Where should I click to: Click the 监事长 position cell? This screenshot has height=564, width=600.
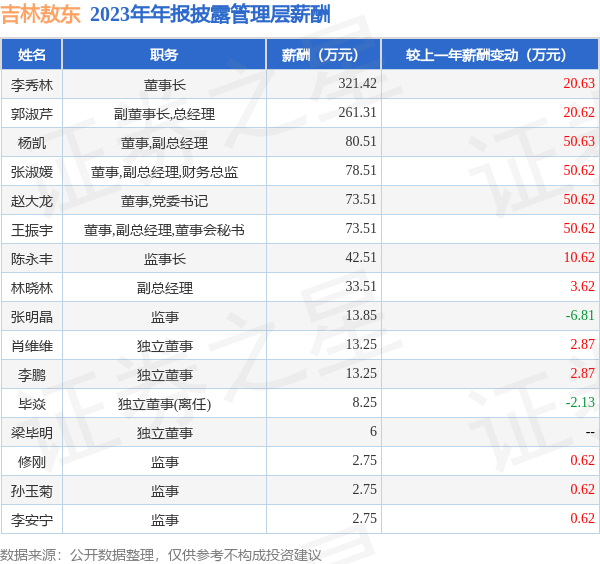[x=165, y=259]
